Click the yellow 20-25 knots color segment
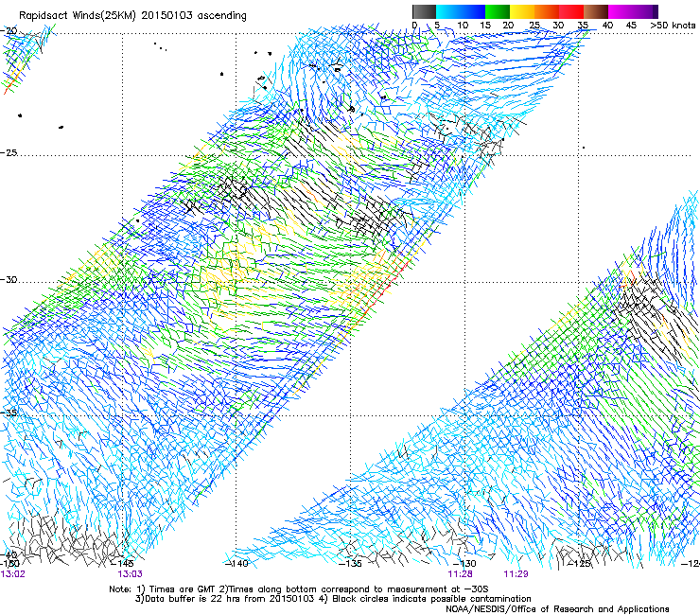Viewport: 700px width, 615px height. [522, 11]
